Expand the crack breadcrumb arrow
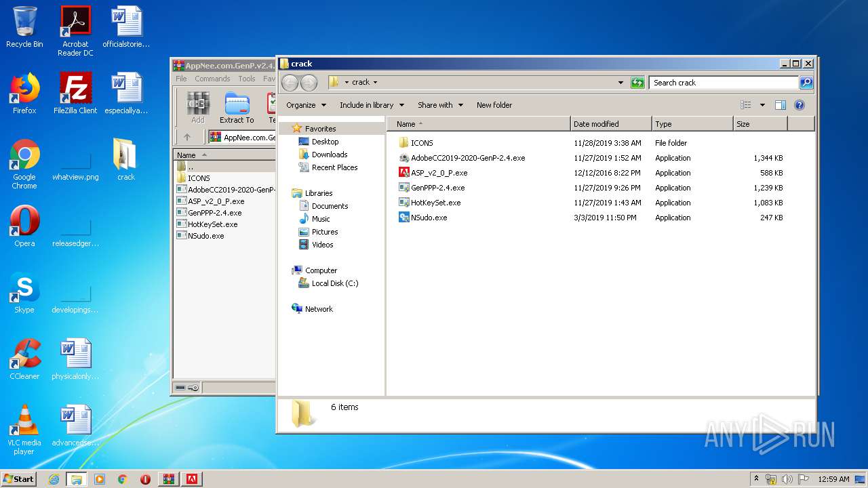The height and width of the screenshot is (488, 868). tap(375, 83)
